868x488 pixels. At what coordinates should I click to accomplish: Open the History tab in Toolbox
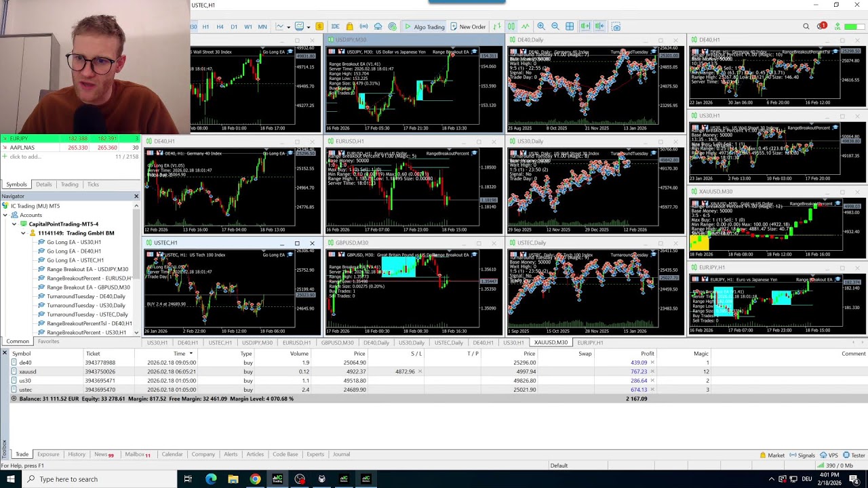click(x=77, y=454)
